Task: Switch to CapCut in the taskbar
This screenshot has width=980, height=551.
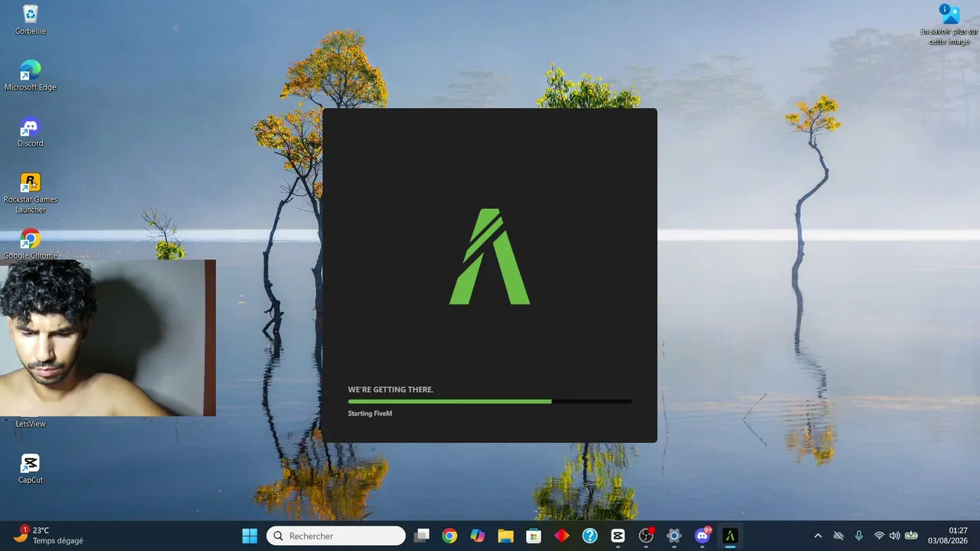Action: coord(618,536)
